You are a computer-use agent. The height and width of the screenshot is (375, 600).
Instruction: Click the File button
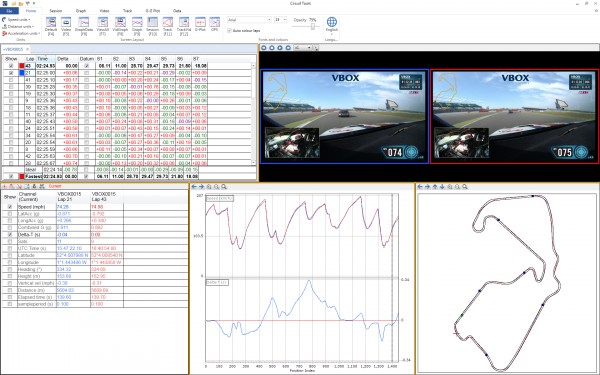(x=10, y=11)
